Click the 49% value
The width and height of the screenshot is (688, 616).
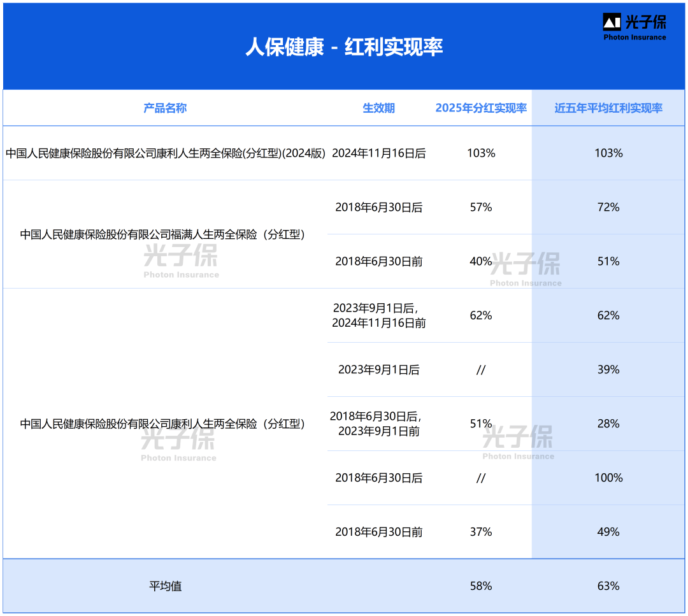click(608, 532)
